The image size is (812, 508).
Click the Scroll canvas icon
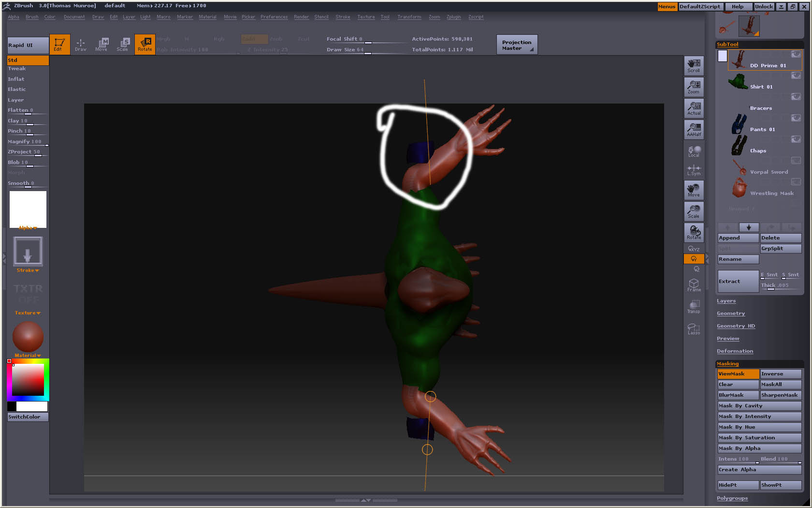694,65
